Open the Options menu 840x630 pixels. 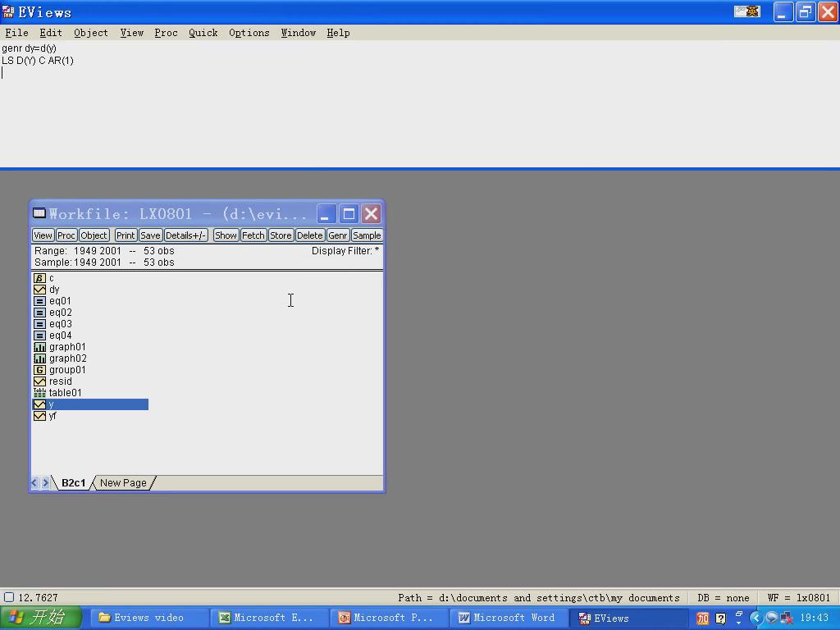click(249, 33)
